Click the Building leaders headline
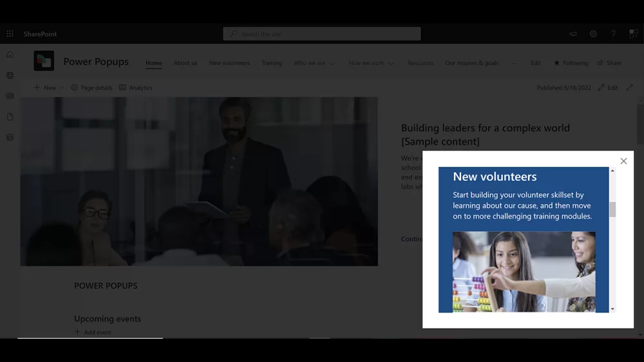Image resolution: width=644 pixels, height=362 pixels. click(x=485, y=135)
